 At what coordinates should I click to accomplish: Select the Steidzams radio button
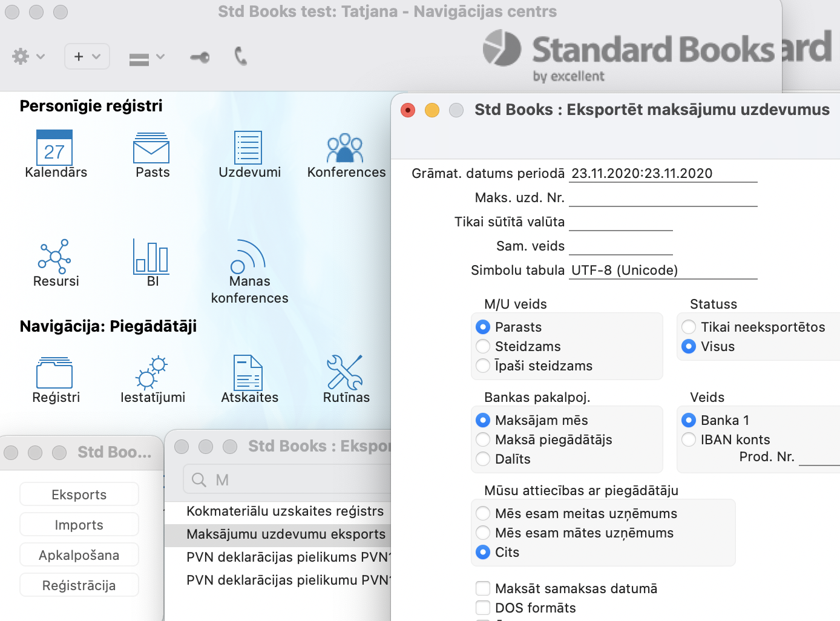pos(483,346)
